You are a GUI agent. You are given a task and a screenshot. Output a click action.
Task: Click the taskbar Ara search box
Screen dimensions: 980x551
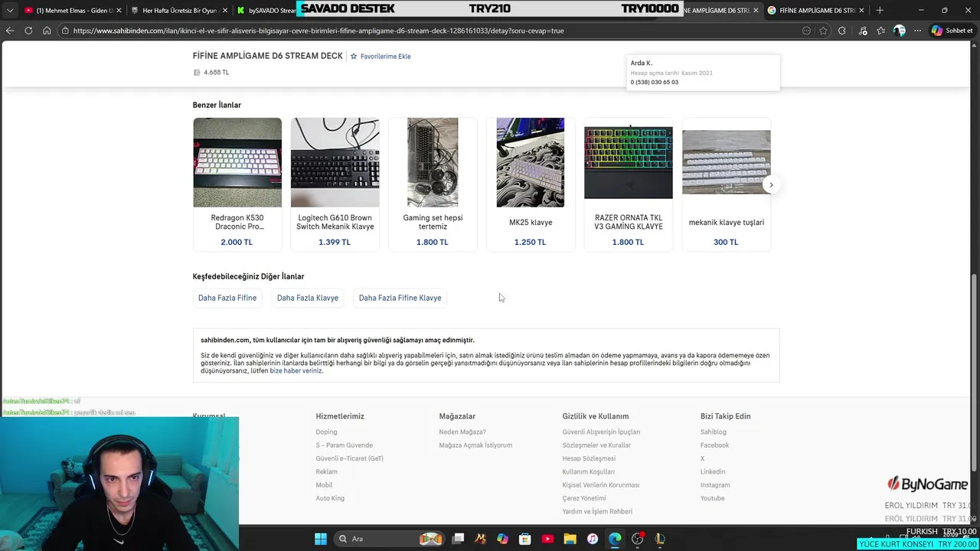[389, 539]
